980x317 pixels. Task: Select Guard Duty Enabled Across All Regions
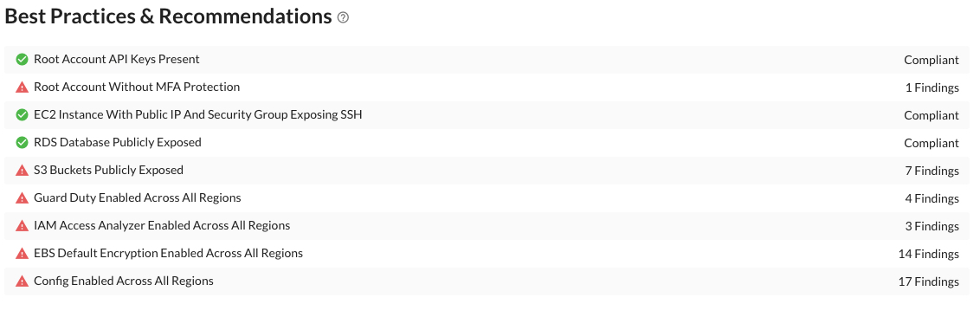(138, 197)
